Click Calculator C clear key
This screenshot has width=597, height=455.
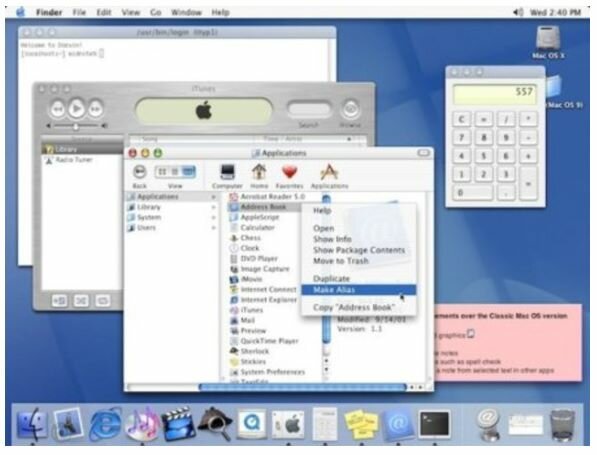tap(461, 119)
